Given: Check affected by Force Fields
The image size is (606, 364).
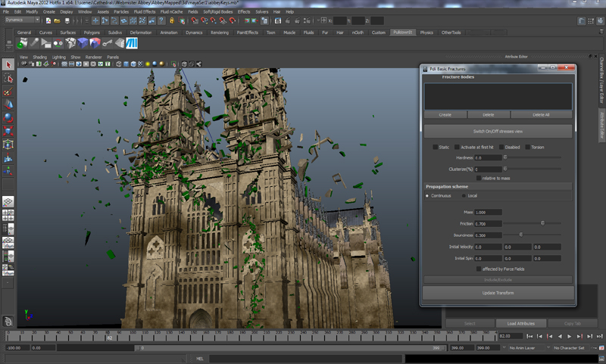Looking at the screenshot, I should coord(479,269).
